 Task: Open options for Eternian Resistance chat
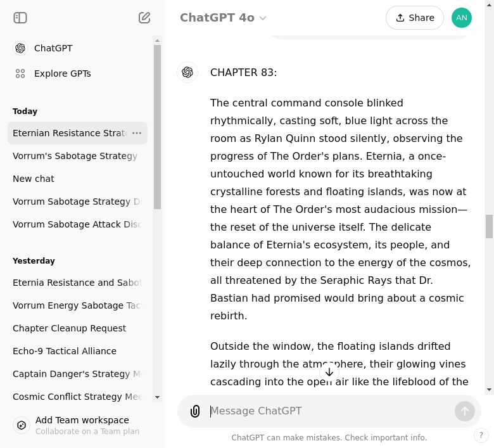[x=137, y=133]
